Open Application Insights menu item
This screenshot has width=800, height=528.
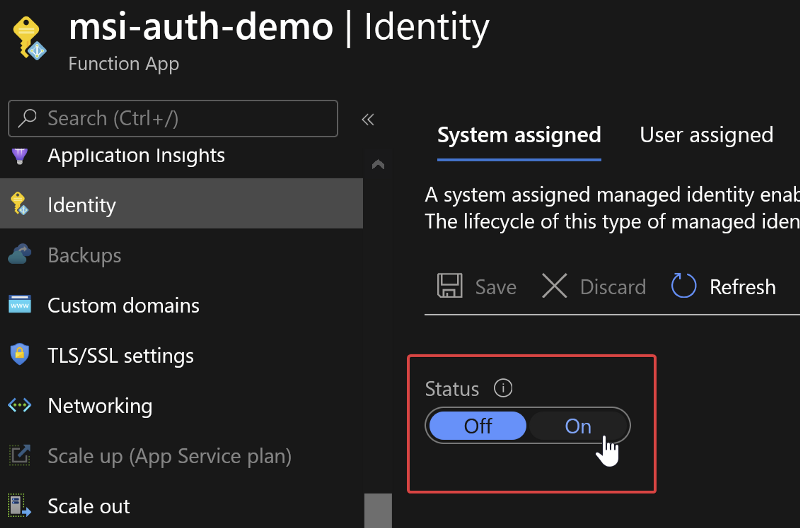coord(182,156)
